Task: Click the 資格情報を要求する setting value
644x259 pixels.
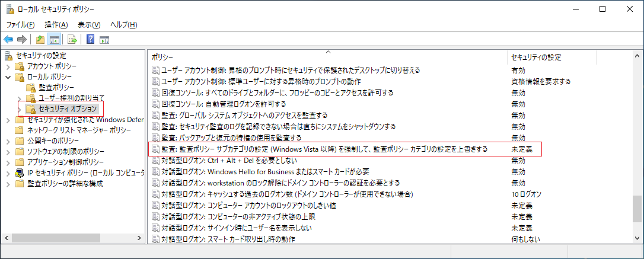Action: tap(541, 81)
